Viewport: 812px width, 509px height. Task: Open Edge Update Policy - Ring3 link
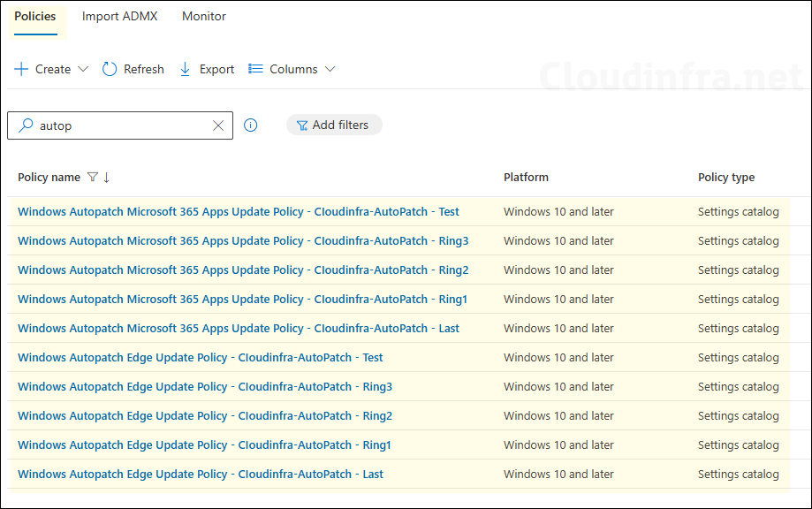click(204, 387)
